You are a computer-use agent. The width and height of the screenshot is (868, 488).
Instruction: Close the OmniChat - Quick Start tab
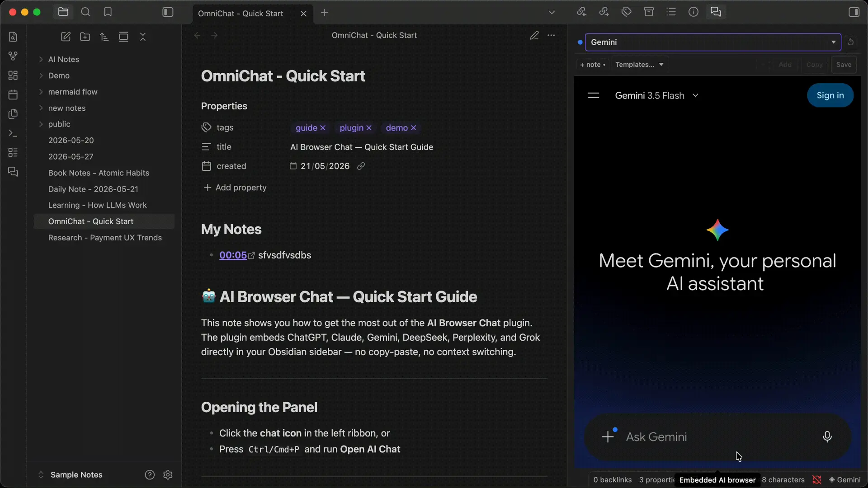303,14
